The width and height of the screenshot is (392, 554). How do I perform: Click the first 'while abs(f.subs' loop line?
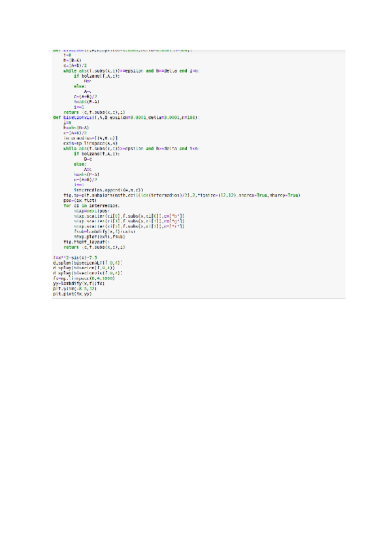point(131,71)
